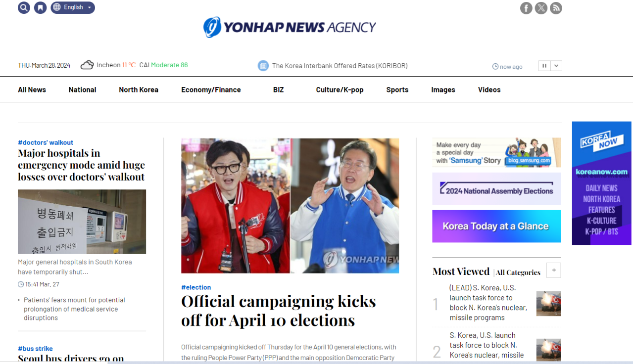
Task: Expand Most Viewed with the plus button
Action: pyautogui.click(x=553, y=271)
